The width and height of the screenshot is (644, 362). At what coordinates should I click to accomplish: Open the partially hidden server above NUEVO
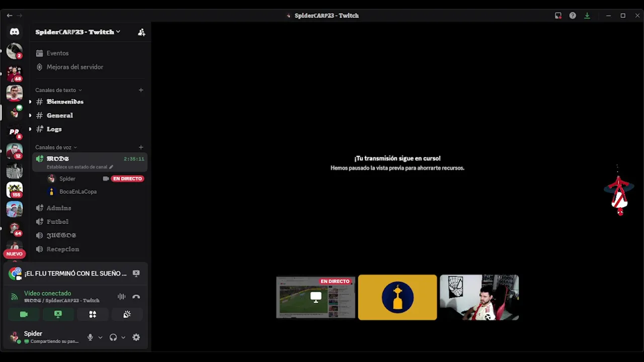coord(15,245)
